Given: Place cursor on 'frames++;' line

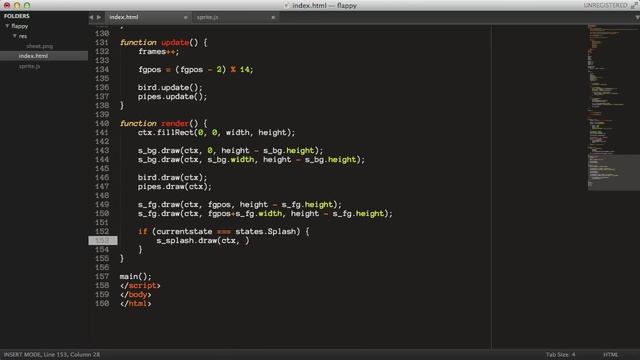Looking at the screenshot, I should 158,51.
